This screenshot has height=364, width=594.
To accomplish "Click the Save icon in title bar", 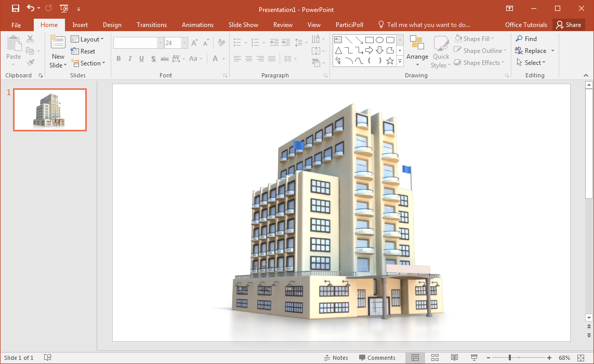I will pos(16,8).
